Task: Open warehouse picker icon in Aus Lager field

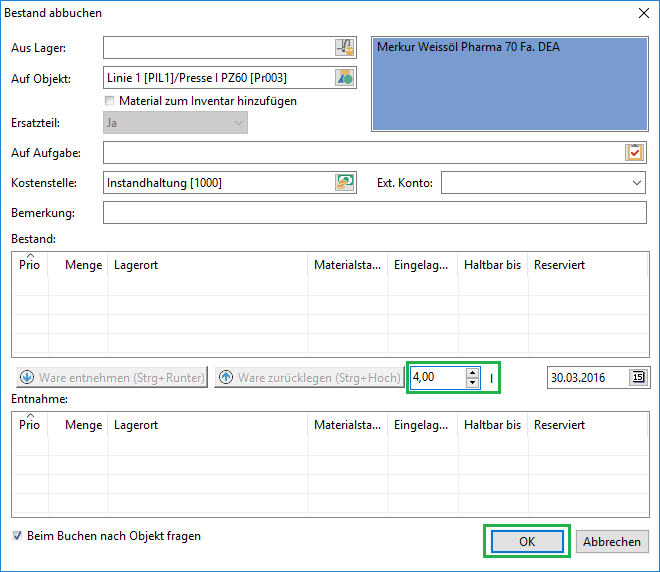Action: click(345, 48)
